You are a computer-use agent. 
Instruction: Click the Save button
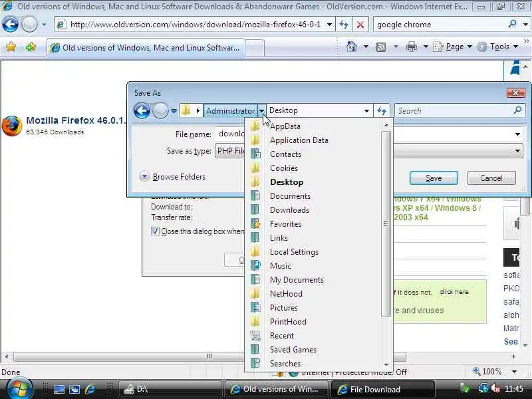[x=434, y=178]
